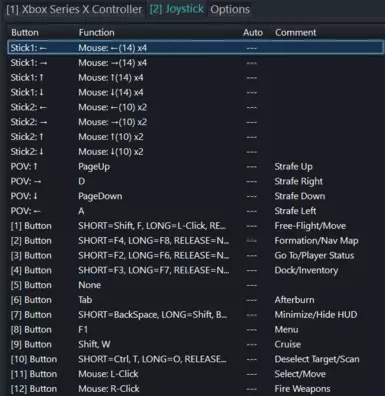Select the POV: ← row mapped to A
This screenshot has height=396, width=385.
195,211
